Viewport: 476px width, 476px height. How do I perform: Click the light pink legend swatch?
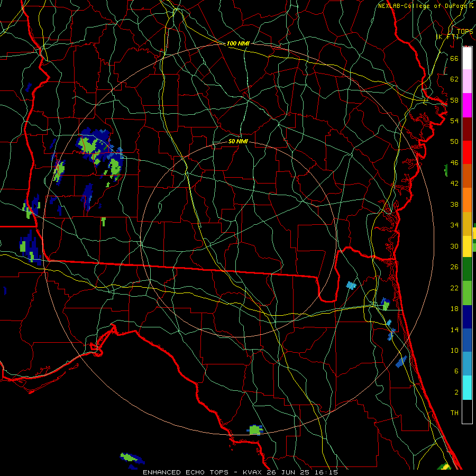[x=467, y=81]
